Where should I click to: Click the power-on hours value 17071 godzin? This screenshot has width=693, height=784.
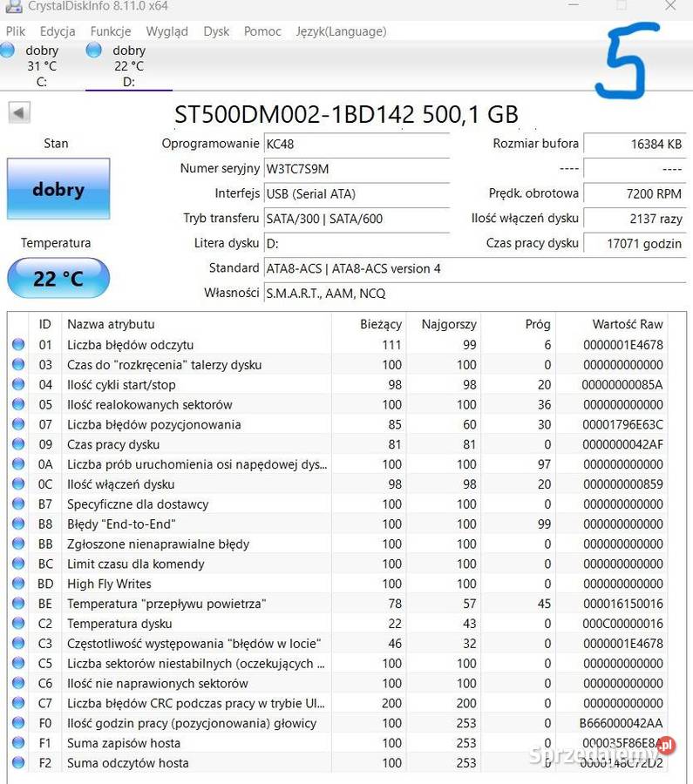pyautogui.click(x=635, y=244)
